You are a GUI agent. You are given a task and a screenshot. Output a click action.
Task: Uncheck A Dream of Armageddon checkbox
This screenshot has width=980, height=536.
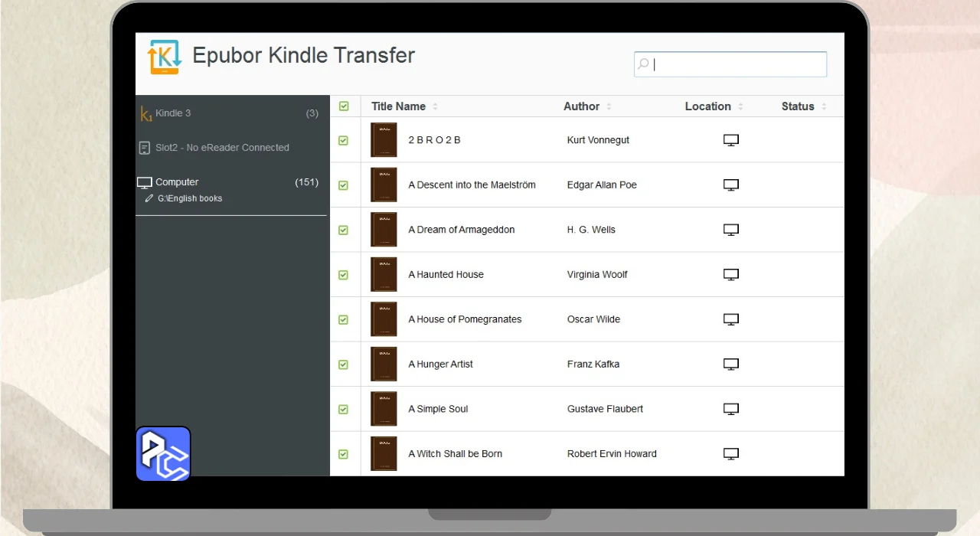click(x=343, y=230)
